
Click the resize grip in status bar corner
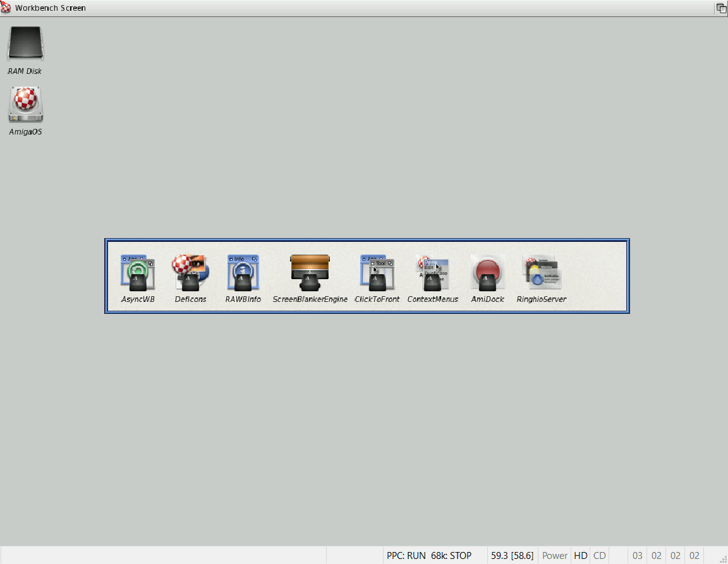(x=723, y=559)
